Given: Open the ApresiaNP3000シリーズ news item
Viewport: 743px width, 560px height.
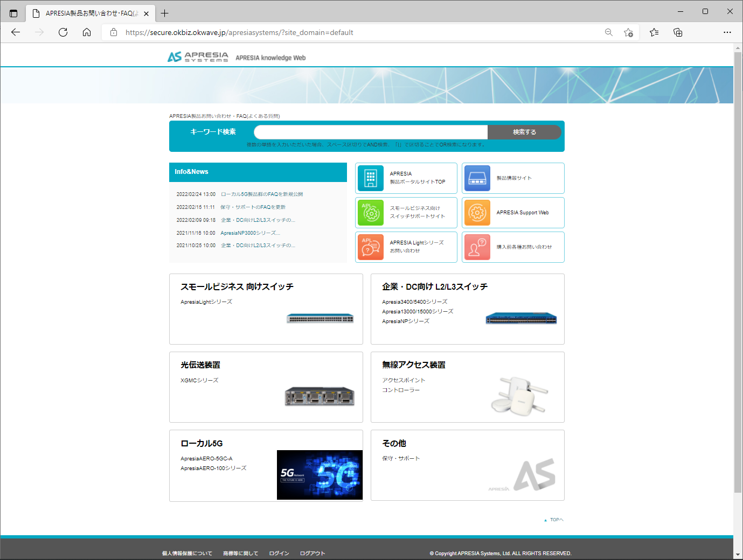Looking at the screenshot, I should (250, 233).
